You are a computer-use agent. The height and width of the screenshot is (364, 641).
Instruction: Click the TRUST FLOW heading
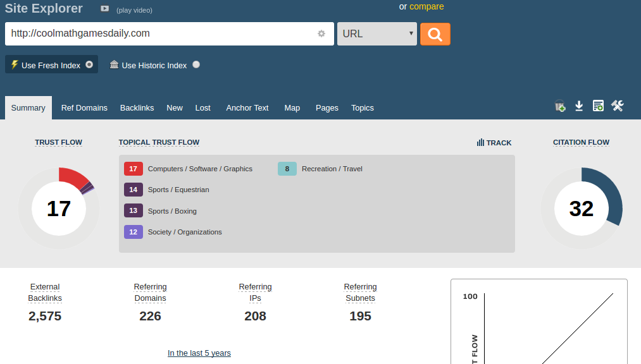[58, 142]
